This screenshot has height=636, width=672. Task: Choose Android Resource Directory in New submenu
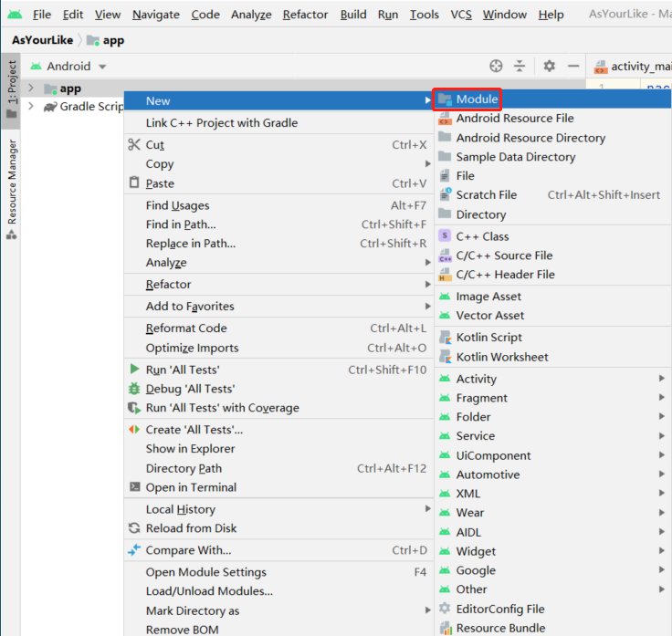553,138
